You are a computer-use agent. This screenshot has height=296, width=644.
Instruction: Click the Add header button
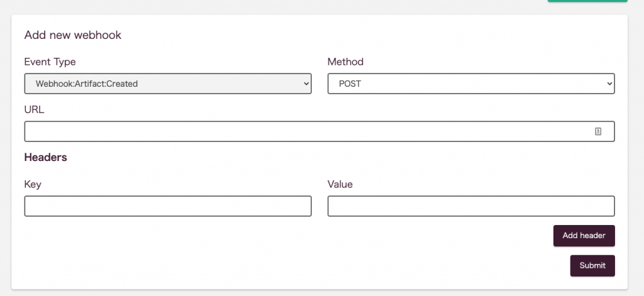584,236
